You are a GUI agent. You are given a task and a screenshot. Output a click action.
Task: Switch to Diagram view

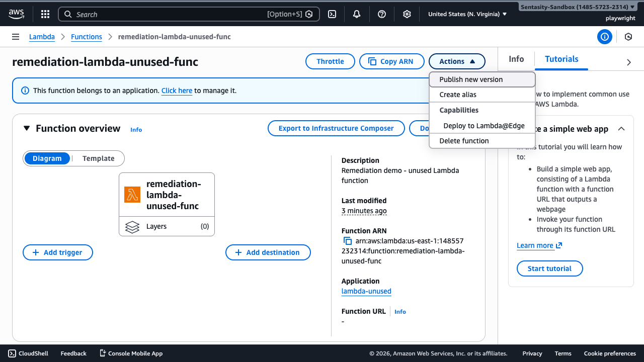pyautogui.click(x=47, y=158)
